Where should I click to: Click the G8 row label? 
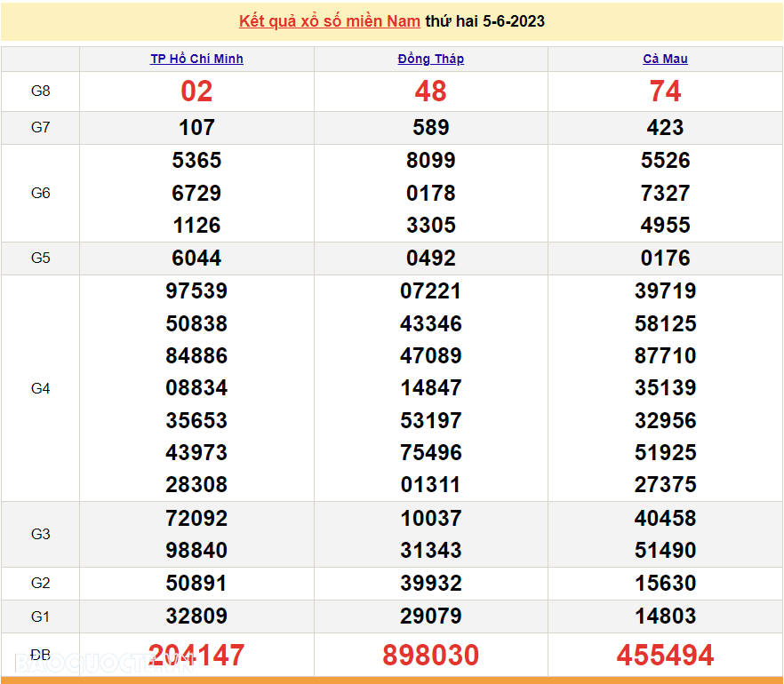coord(40,91)
